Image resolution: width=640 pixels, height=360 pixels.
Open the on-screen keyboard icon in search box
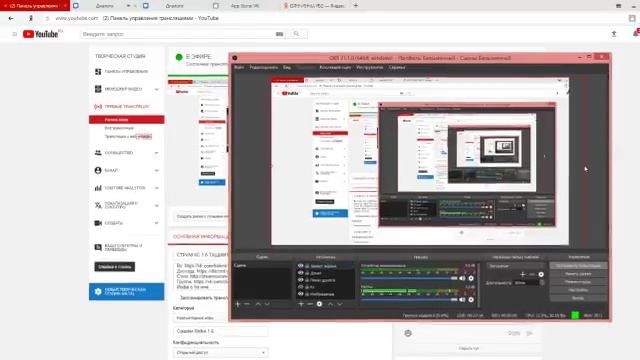(279, 34)
